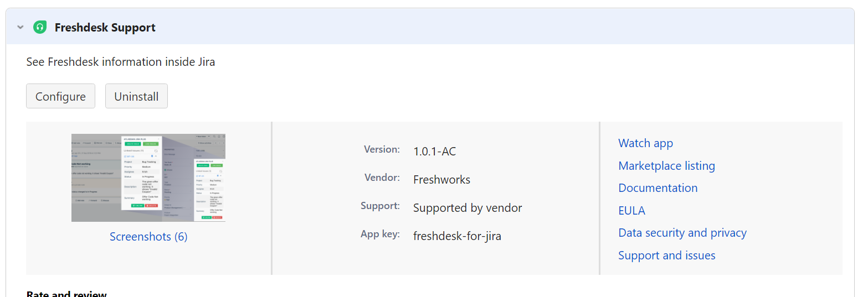Click the Freshworks vendor name

(441, 180)
